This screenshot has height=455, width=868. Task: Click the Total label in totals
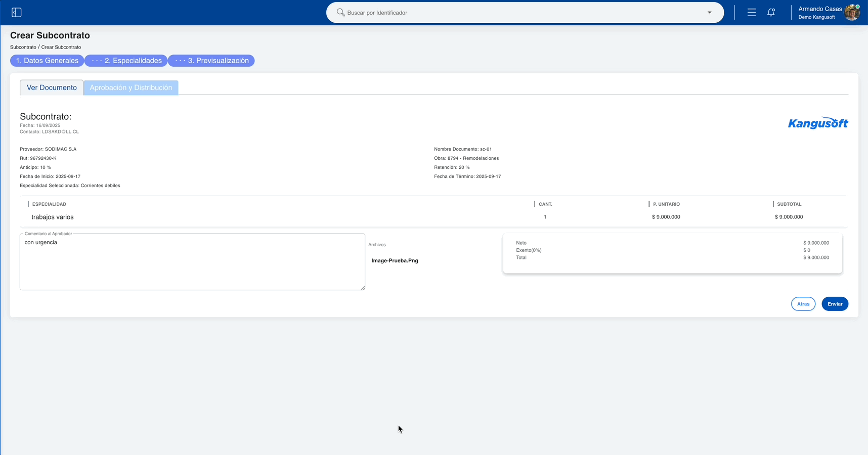coord(521,257)
